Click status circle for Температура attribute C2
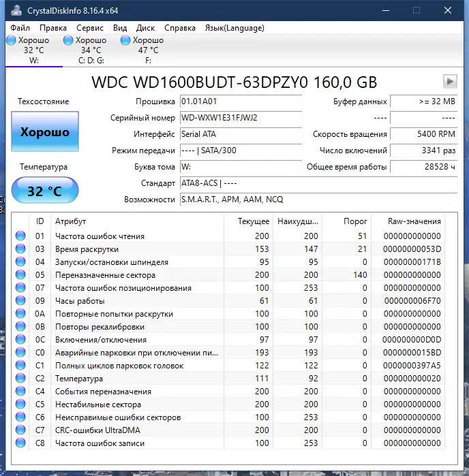Image resolution: width=469 pixels, height=476 pixels. pyautogui.click(x=20, y=378)
